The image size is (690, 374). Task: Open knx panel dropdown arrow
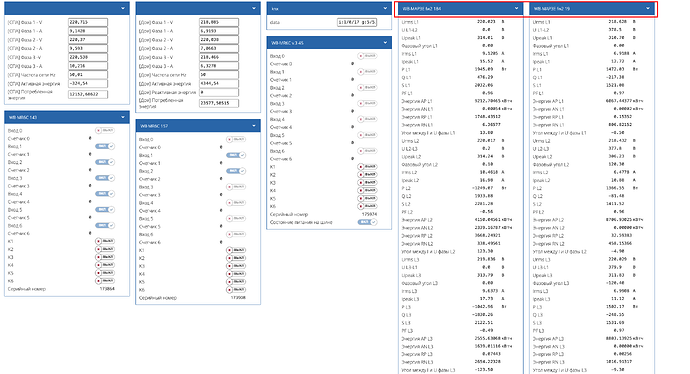385,8
